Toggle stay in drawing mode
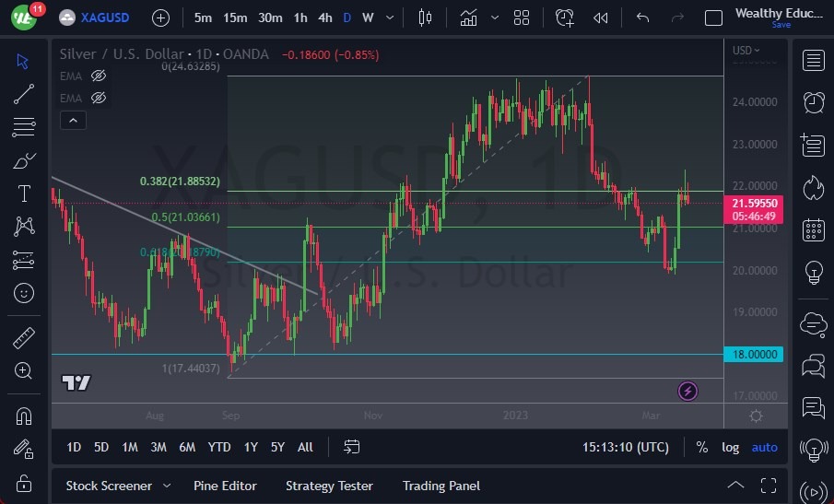Image resolution: width=834 pixels, height=504 pixels. pyautogui.click(x=23, y=450)
